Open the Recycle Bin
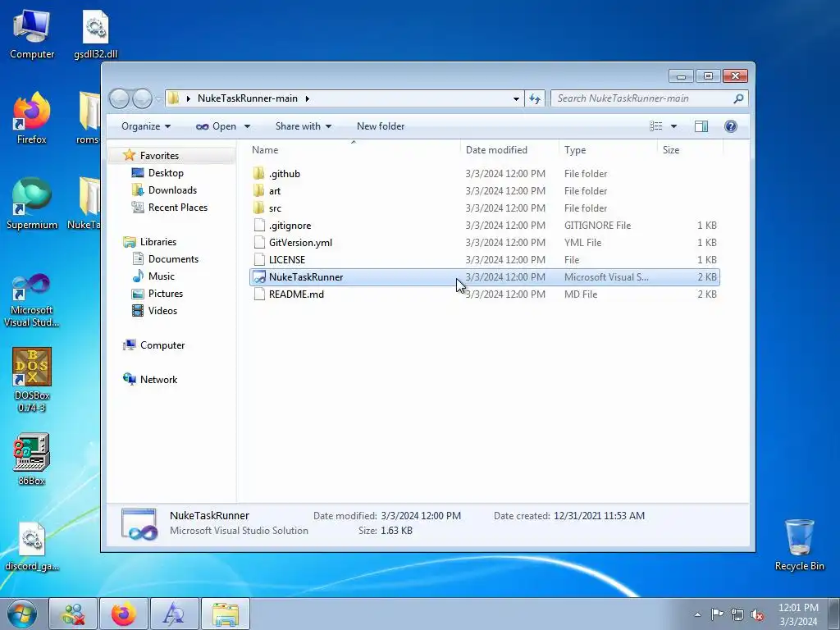Viewport: 840px width, 630px height. [x=799, y=546]
